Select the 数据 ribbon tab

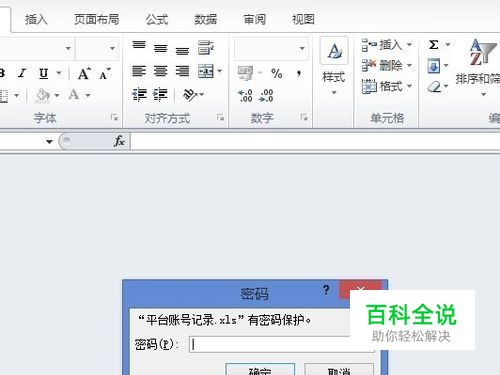click(x=206, y=19)
